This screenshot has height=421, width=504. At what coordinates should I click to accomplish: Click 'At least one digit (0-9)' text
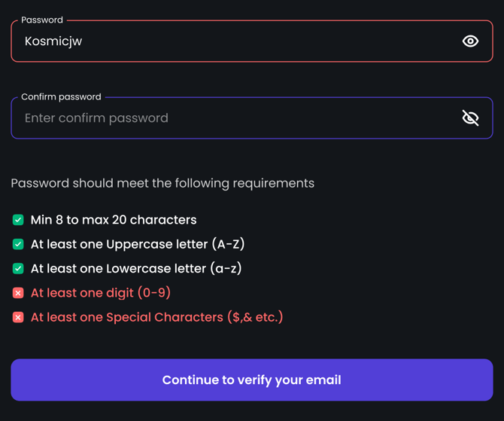click(101, 293)
